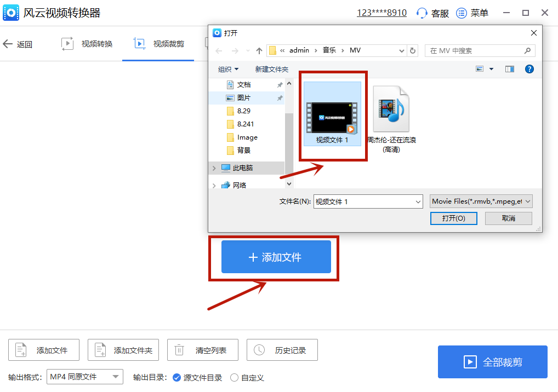Click bottom toolbar 添加文件 button
558x392 pixels.
point(44,350)
